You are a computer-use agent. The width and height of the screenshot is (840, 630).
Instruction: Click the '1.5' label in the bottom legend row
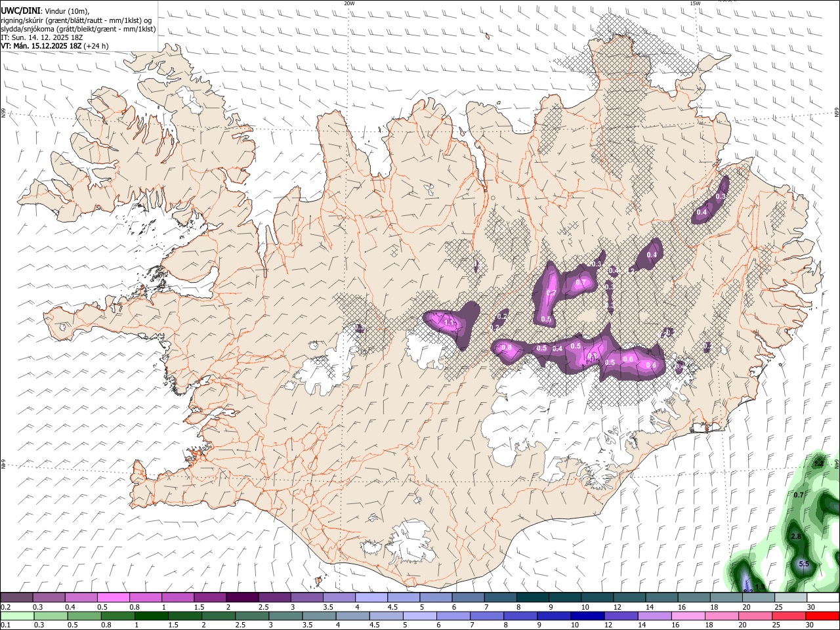click(x=173, y=625)
